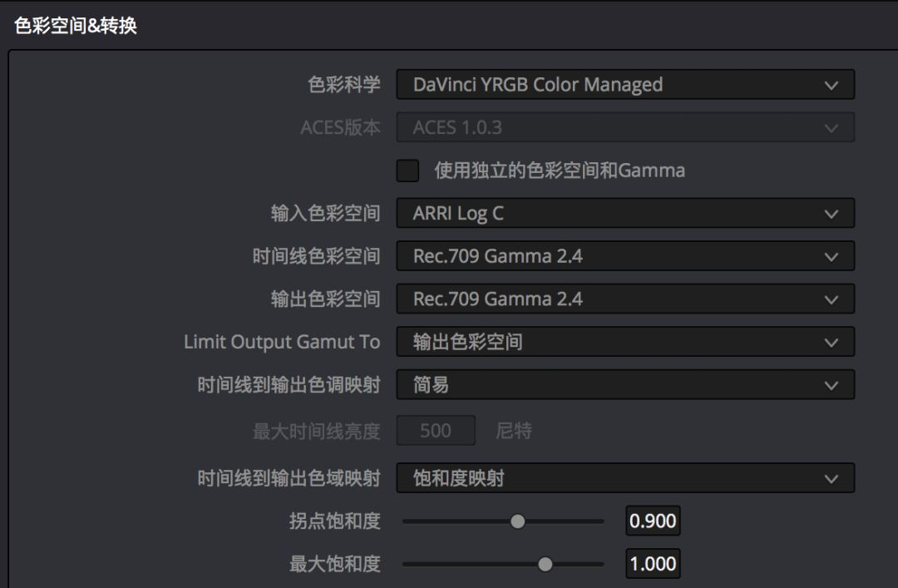Open the 时间线到输出色调映射 dropdown
The height and width of the screenshot is (588, 898).
pyautogui.click(x=625, y=384)
